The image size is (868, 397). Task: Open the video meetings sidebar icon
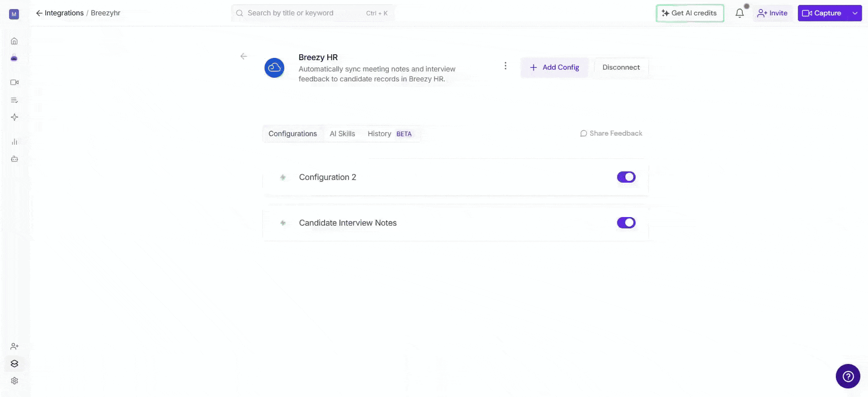coord(14,82)
